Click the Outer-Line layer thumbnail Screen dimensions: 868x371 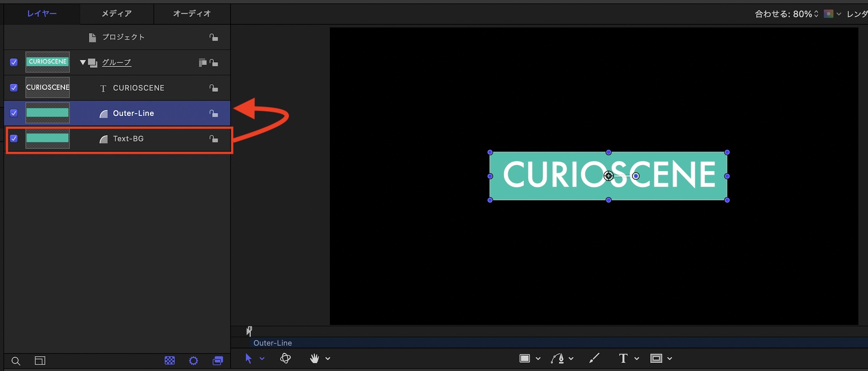tap(48, 113)
